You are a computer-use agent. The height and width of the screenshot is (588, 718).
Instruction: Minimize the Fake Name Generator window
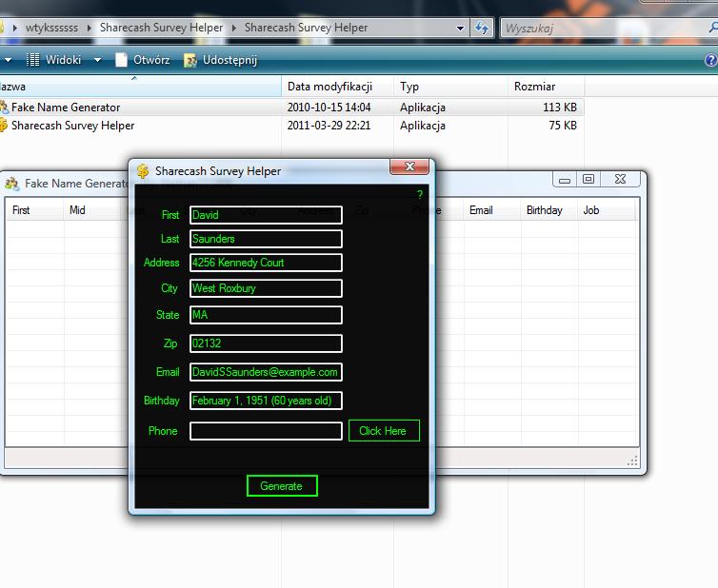click(x=564, y=180)
